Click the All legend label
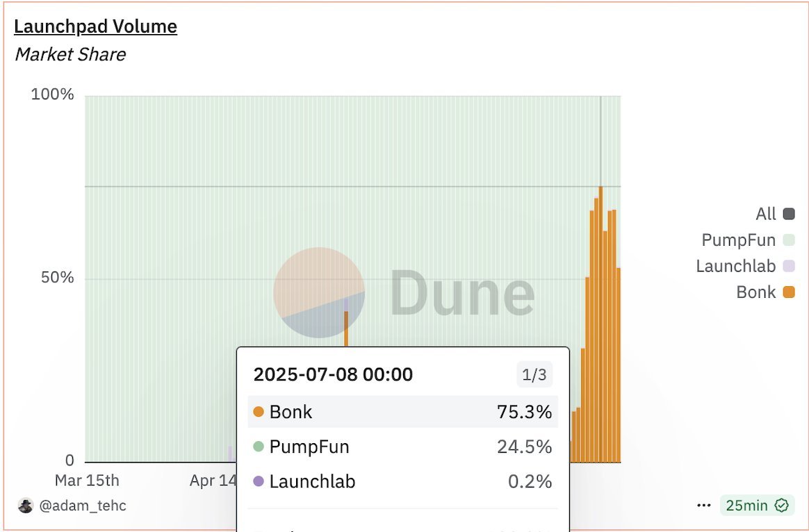This screenshot has height=532, width=809. coord(766,214)
